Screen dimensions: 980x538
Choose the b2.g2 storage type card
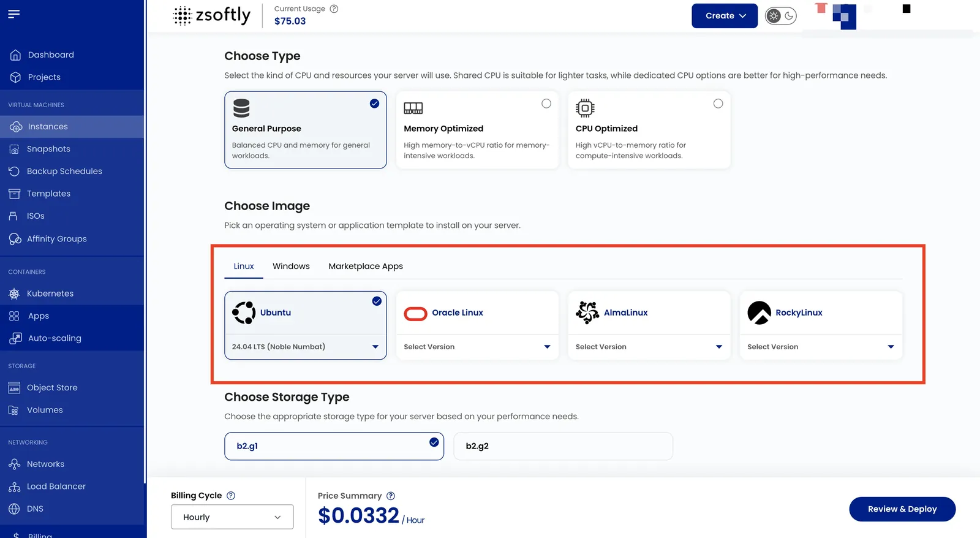pyautogui.click(x=563, y=446)
